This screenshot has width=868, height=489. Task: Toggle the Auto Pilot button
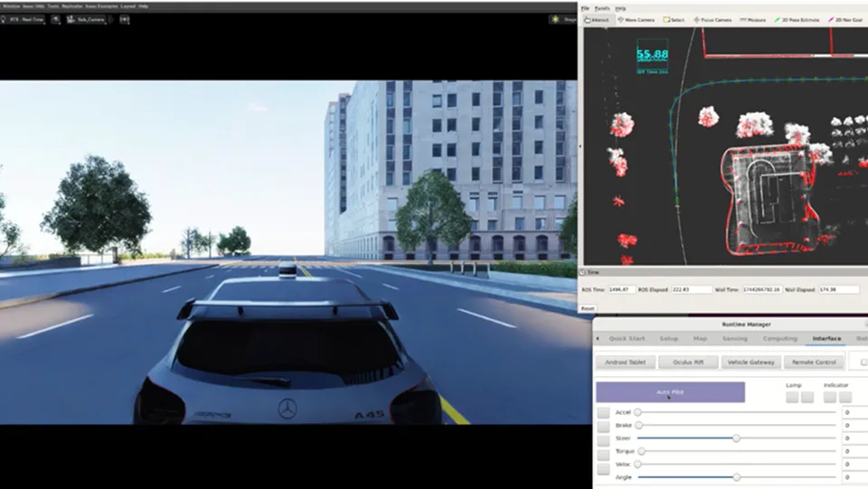pyautogui.click(x=670, y=392)
